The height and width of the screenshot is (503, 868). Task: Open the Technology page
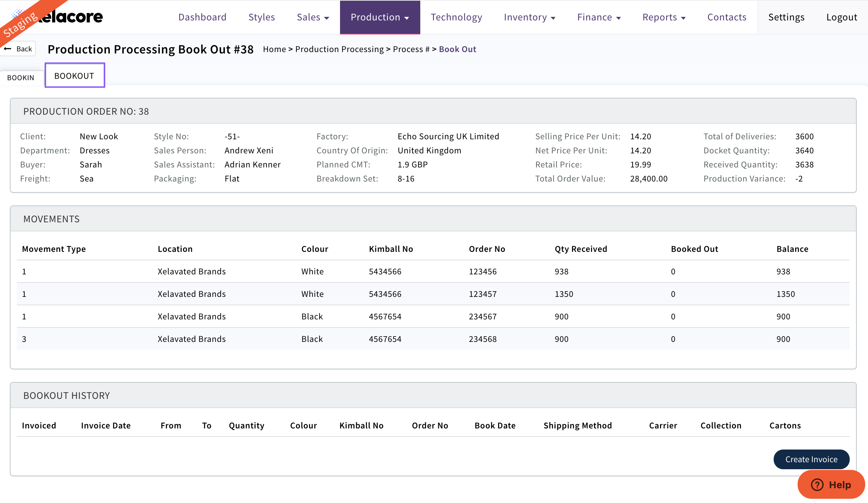coord(456,17)
